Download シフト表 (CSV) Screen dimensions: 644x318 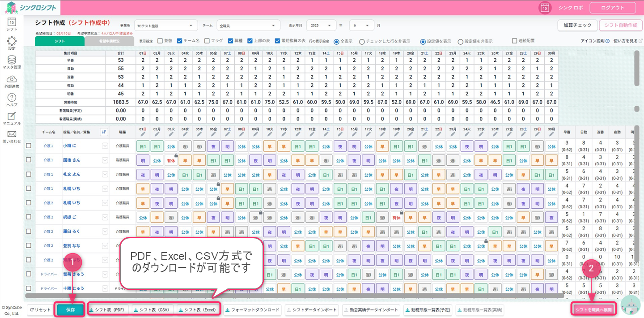[153, 309]
